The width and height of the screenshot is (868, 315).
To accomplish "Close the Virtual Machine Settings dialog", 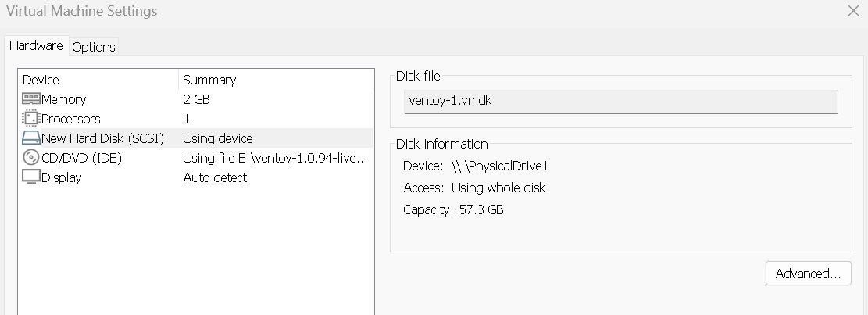I will [852, 11].
